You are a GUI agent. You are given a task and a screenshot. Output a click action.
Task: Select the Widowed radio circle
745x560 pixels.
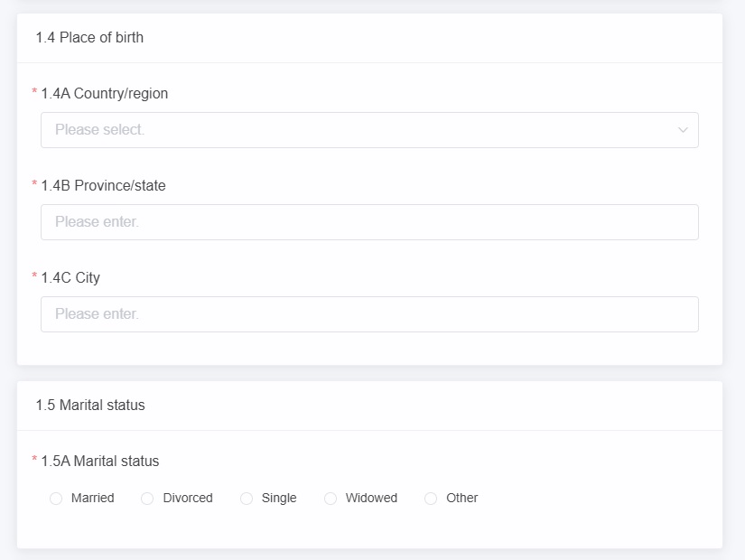331,499
